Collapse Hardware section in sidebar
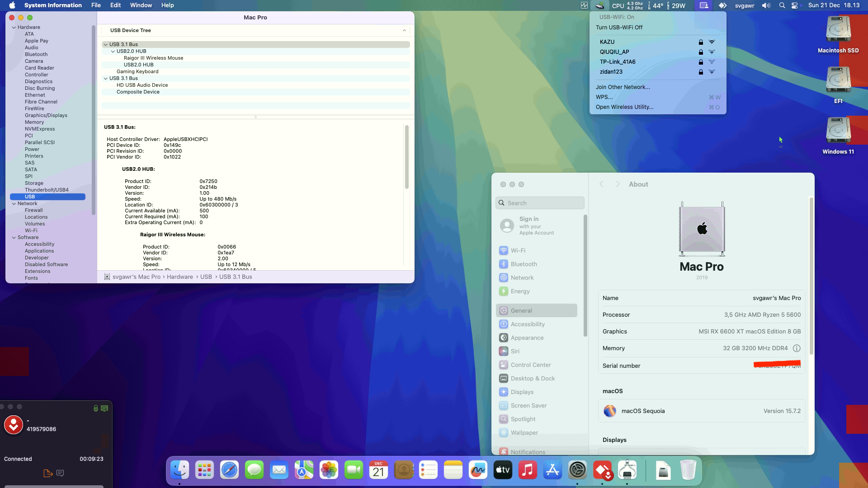 [14, 27]
